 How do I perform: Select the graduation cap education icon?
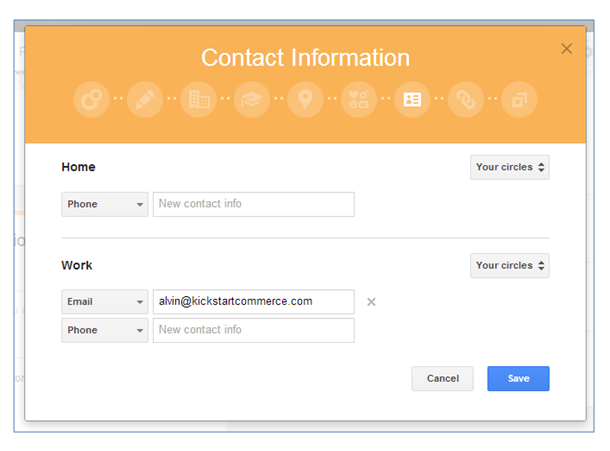pyautogui.click(x=252, y=100)
